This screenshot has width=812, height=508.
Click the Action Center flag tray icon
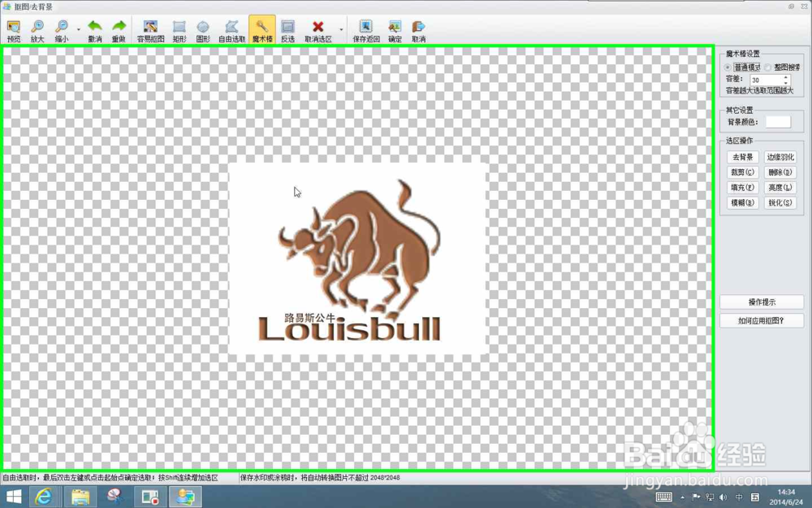[696, 497]
